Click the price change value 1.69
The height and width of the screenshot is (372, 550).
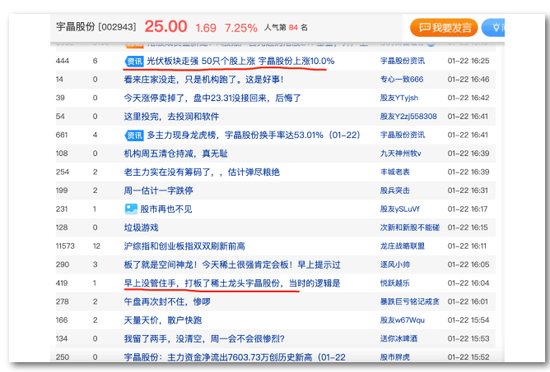coord(206,28)
